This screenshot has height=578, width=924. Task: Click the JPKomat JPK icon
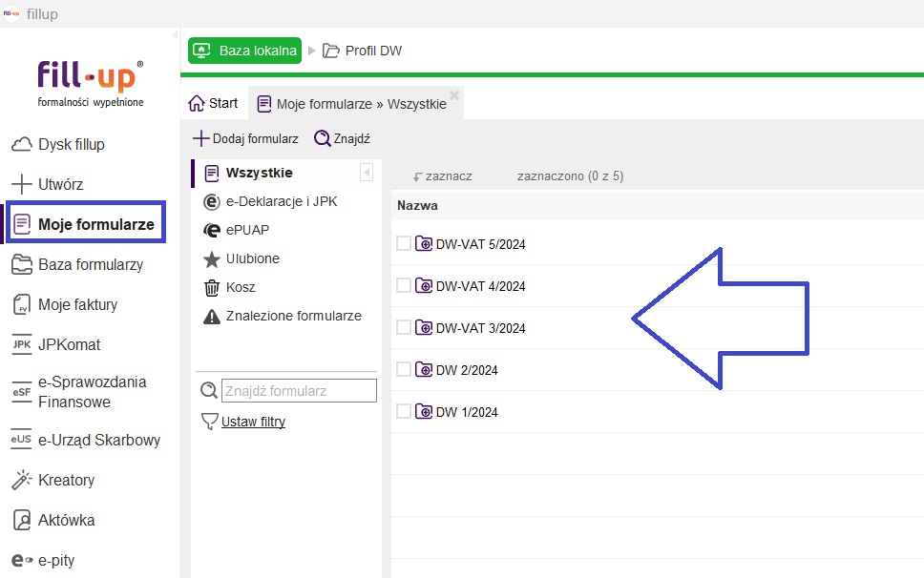click(22, 344)
